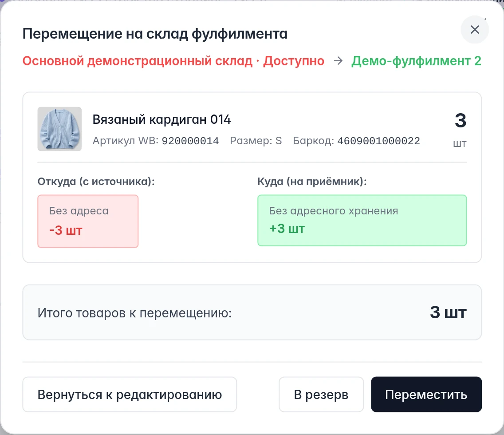
Task: Open the knitted cardigan product thumbnail
Action: pos(59,129)
